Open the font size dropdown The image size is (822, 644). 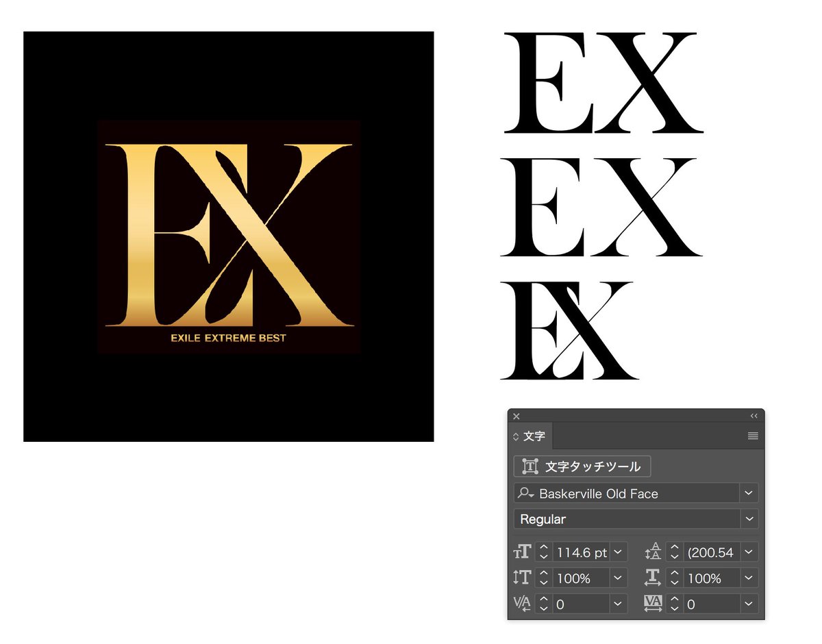pos(619,552)
